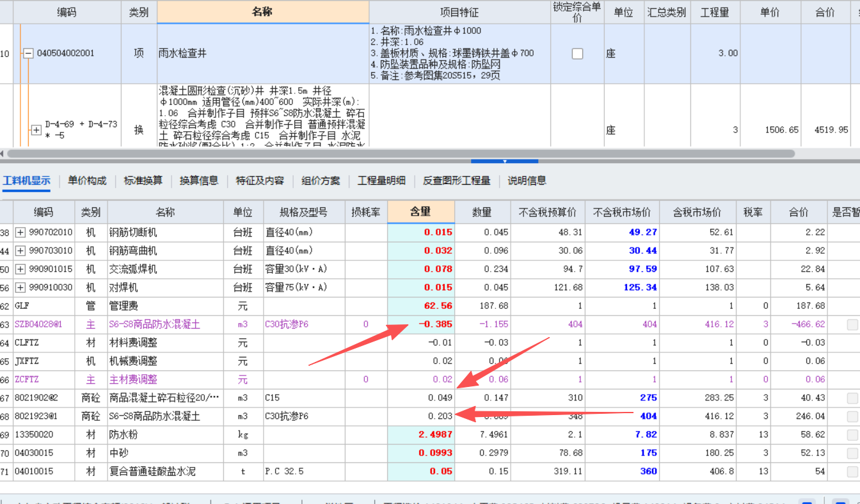The width and height of the screenshot is (860, 504).
Task: Select the 含量 column header
Action: pyautogui.click(x=421, y=212)
